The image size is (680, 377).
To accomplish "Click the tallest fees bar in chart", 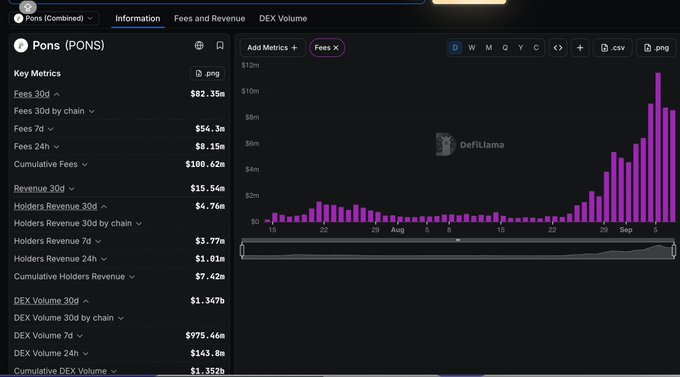I will point(658,148).
